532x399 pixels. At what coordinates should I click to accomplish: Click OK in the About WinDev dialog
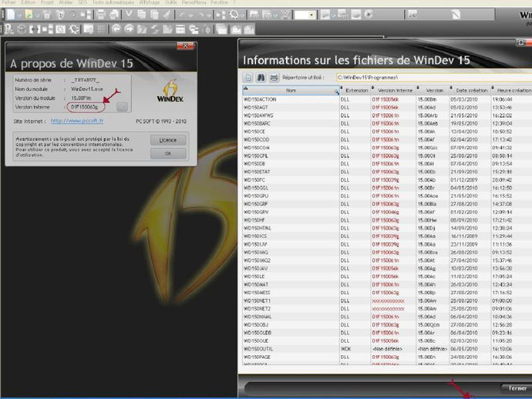click(168, 153)
